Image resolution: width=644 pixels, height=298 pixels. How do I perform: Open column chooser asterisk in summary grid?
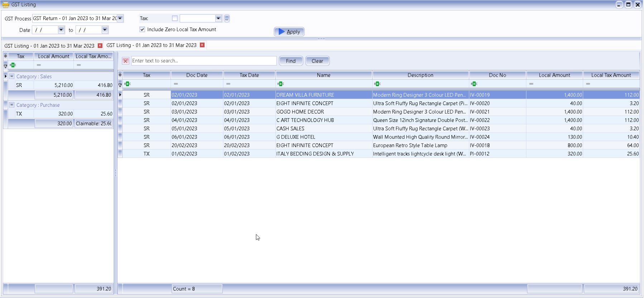point(5,56)
